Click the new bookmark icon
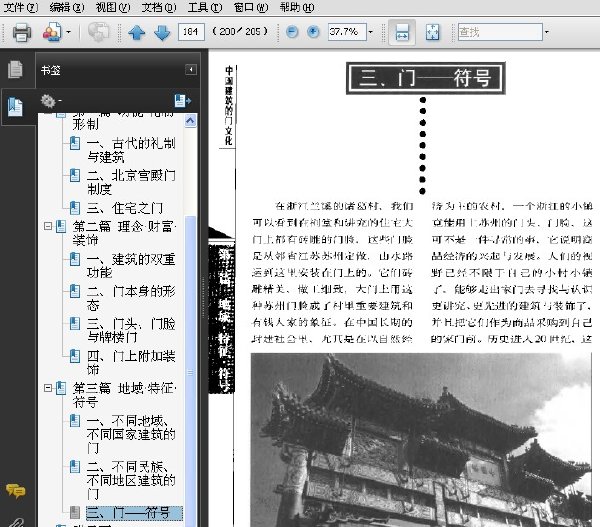Image resolution: width=600 pixels, height=527 pixels. pos(183,101)
